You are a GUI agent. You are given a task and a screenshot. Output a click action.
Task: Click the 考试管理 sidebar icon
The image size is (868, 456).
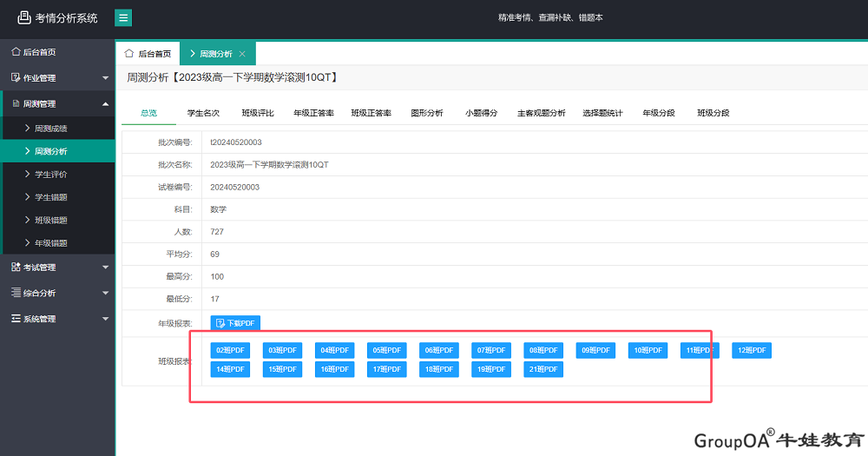coord(16,267)
